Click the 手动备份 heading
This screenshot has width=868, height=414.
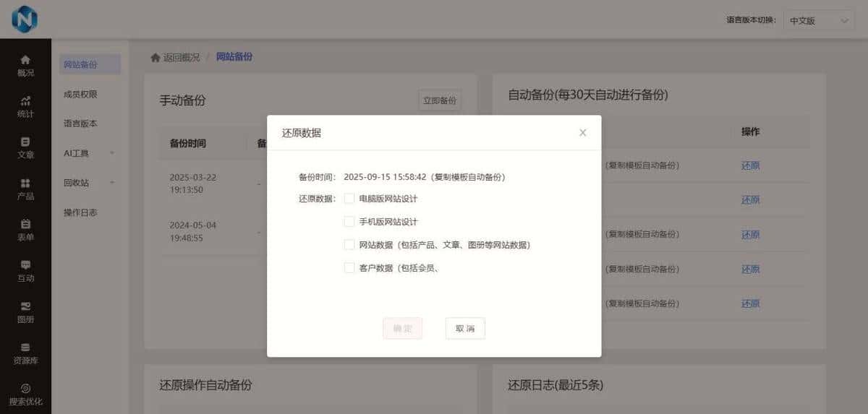pyautogui.click(x=182, y=100)
